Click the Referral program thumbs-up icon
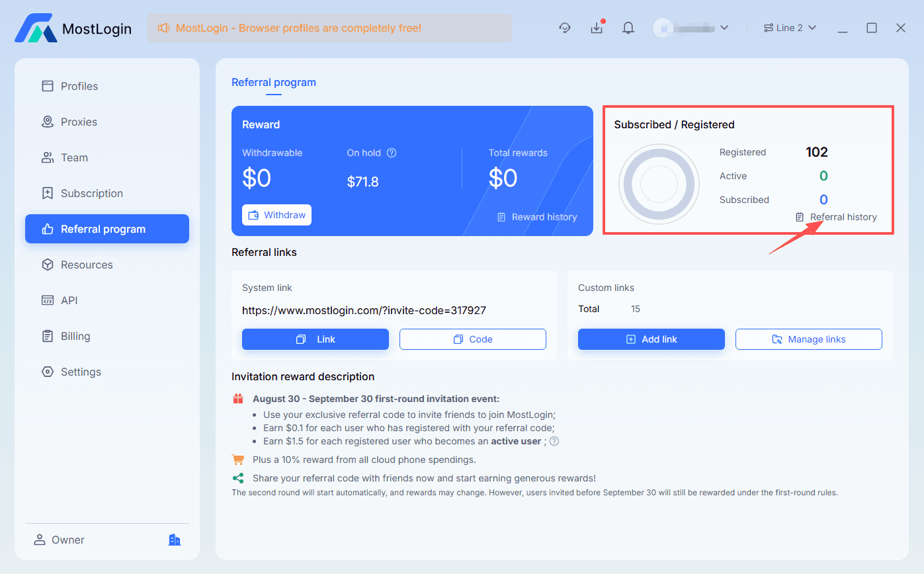 click(47, 229)
